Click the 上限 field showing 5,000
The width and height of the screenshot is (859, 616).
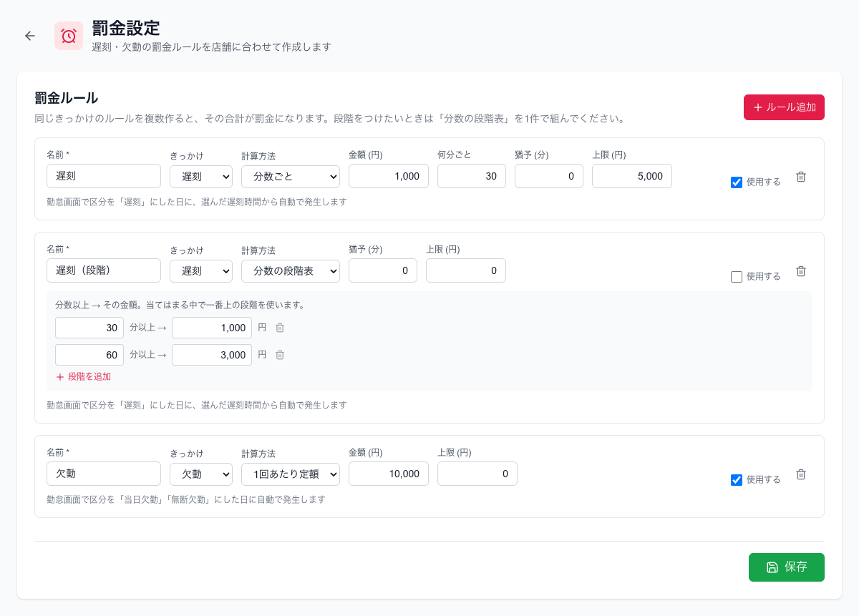tap(632, 176)
